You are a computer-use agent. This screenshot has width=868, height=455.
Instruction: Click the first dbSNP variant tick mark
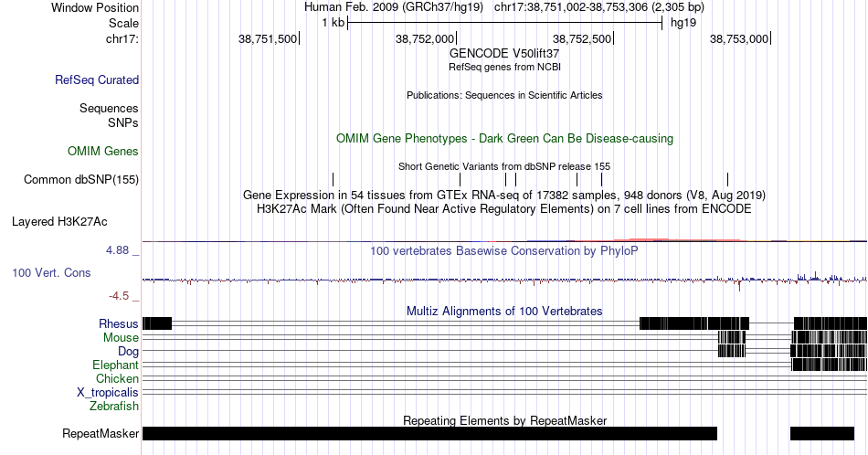point(333,179)
